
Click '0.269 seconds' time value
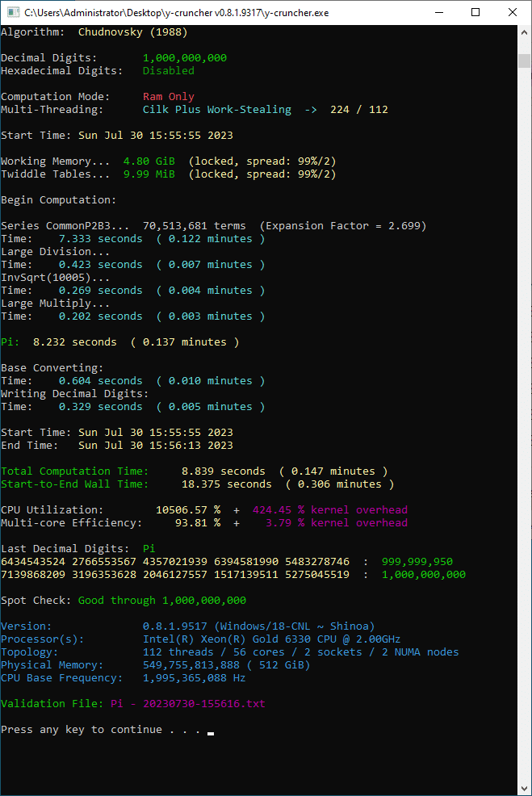pos(101,291)
